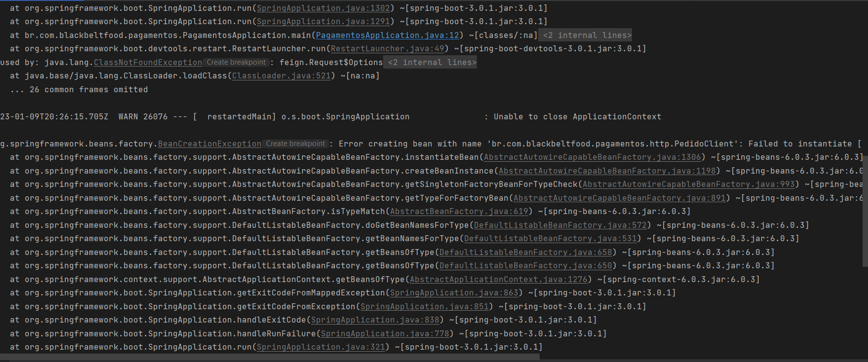Click 'Unable to close ApplicationContext' warning text
The width and height of the screenshot is (868, 362).
[x=577, y=117]
